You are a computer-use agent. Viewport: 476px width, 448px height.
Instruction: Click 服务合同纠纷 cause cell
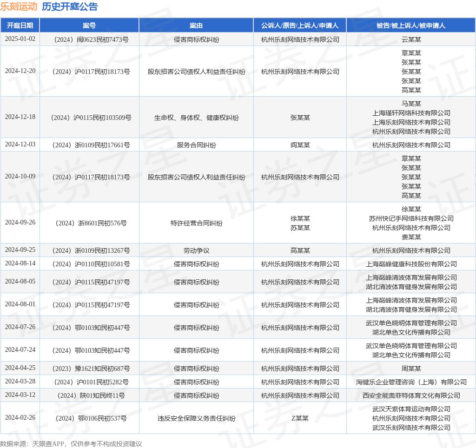[196, 145]
